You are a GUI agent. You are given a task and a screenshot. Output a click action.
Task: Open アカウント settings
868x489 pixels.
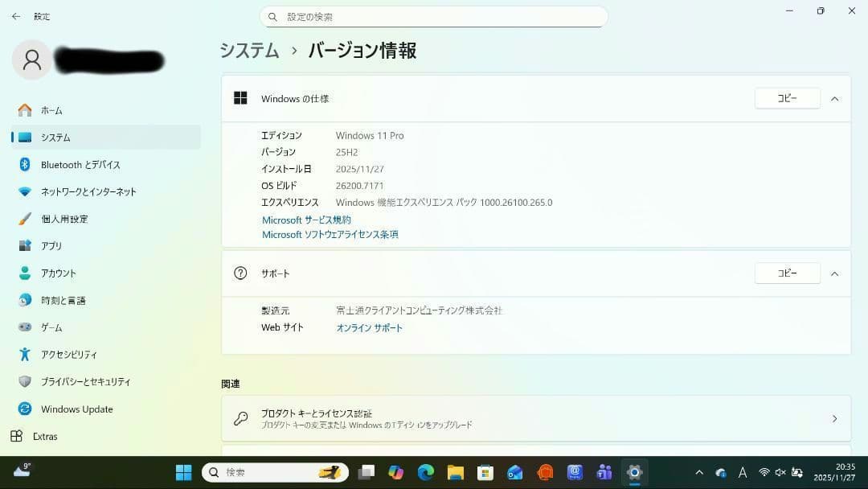pyautogui.click(x=58, y=273)
